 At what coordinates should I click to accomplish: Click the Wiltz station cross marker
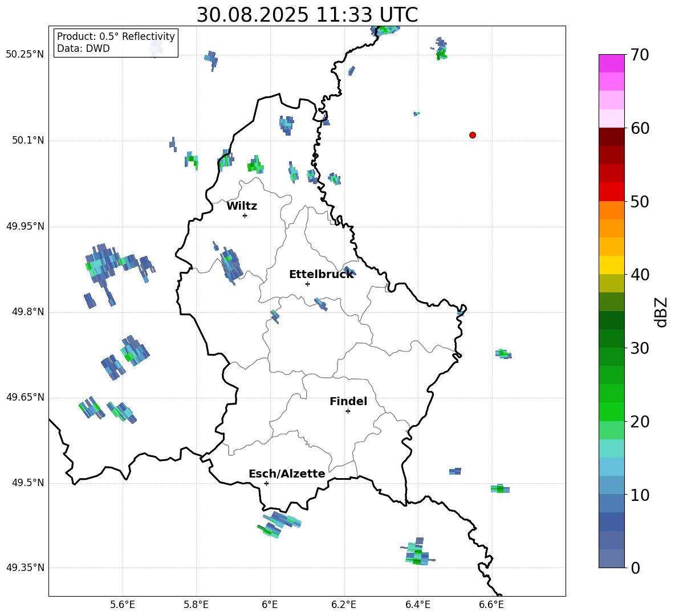(245, 215)
